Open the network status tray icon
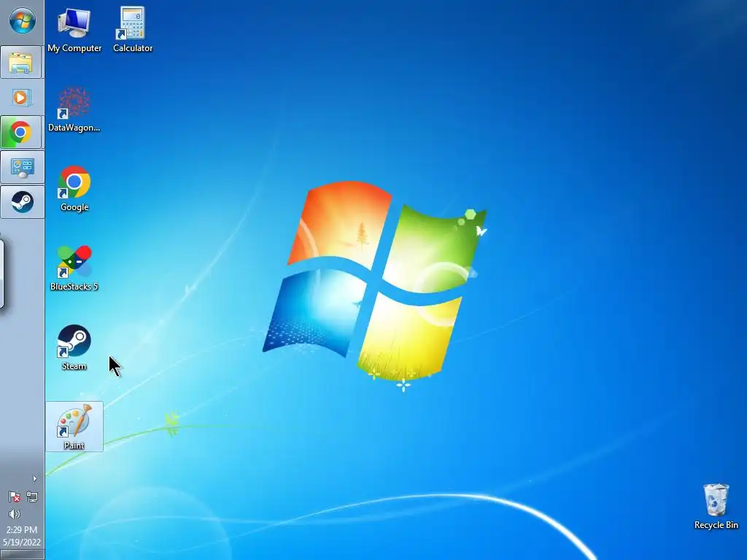The height and width of the screenshot is (560, 747). (32, 497)
